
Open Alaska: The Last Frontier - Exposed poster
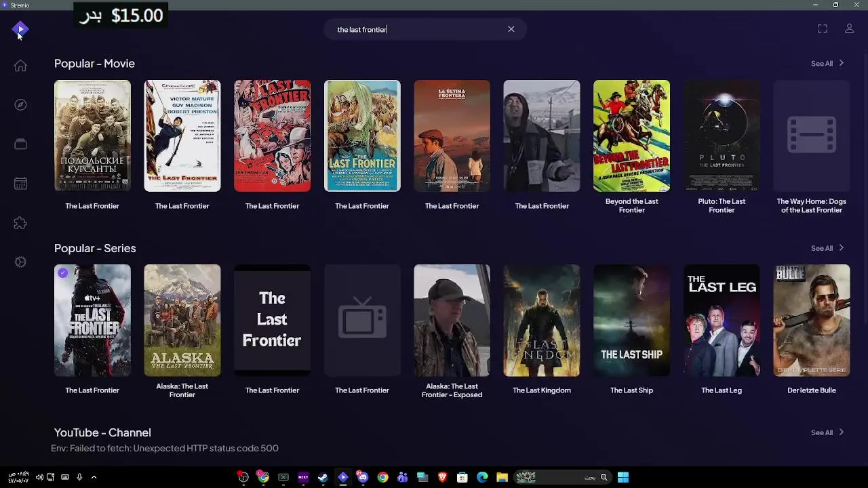452,321
